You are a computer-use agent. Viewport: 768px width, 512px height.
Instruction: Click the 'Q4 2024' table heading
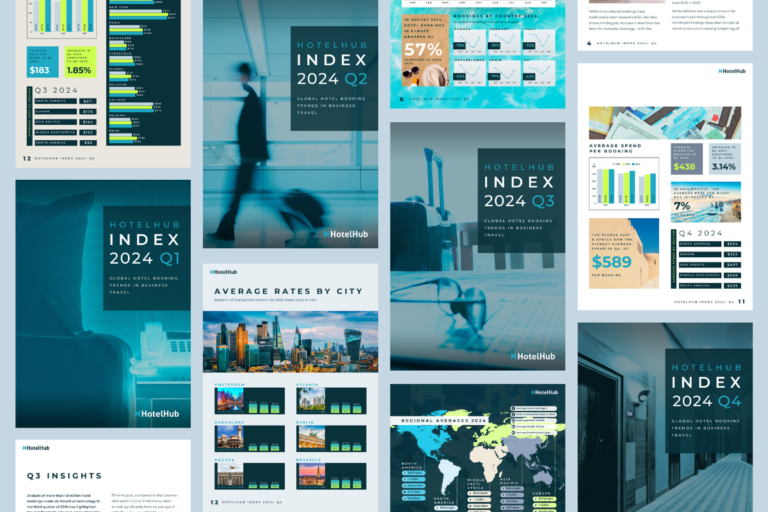point(700,233)
